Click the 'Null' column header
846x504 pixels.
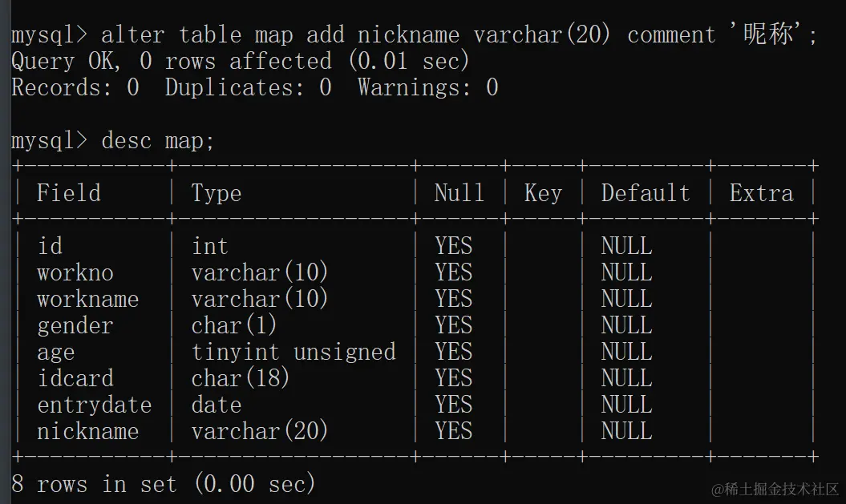(459, 193)
